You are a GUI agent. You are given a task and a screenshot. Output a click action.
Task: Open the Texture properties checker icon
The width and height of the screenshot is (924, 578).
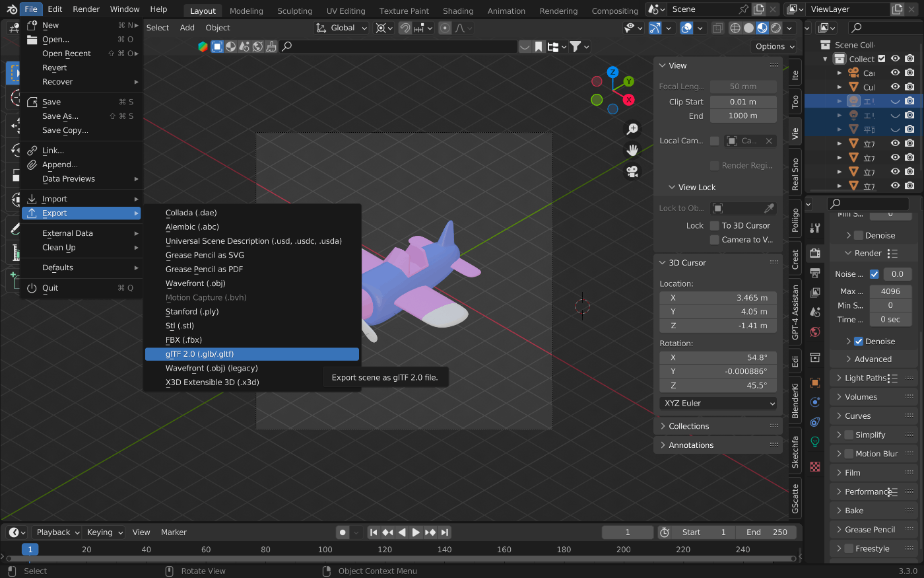(815, 467)
